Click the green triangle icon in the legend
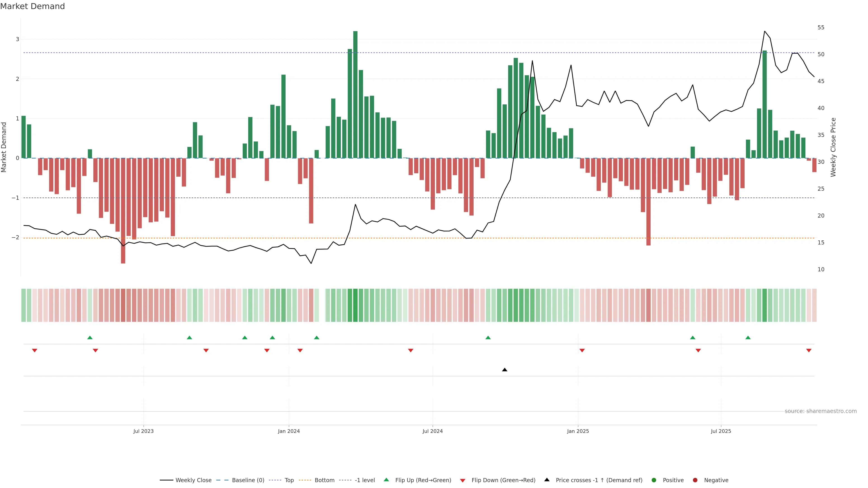This screenshot has width=868, height=488. [387, 480]
